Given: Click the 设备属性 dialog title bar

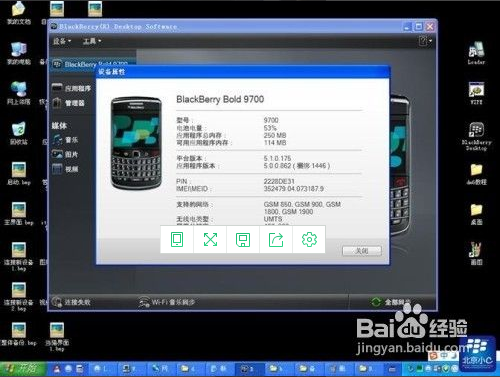Looking at the screenshot, I should point(243,72).
